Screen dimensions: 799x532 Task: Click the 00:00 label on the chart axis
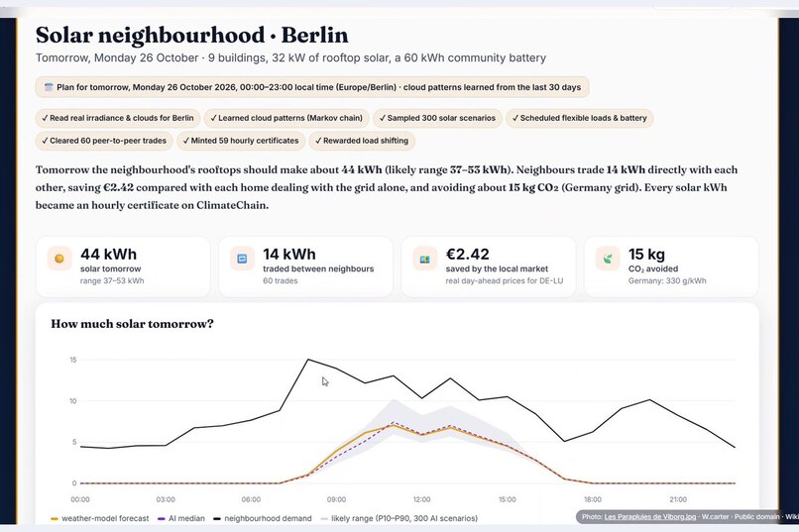80,499
